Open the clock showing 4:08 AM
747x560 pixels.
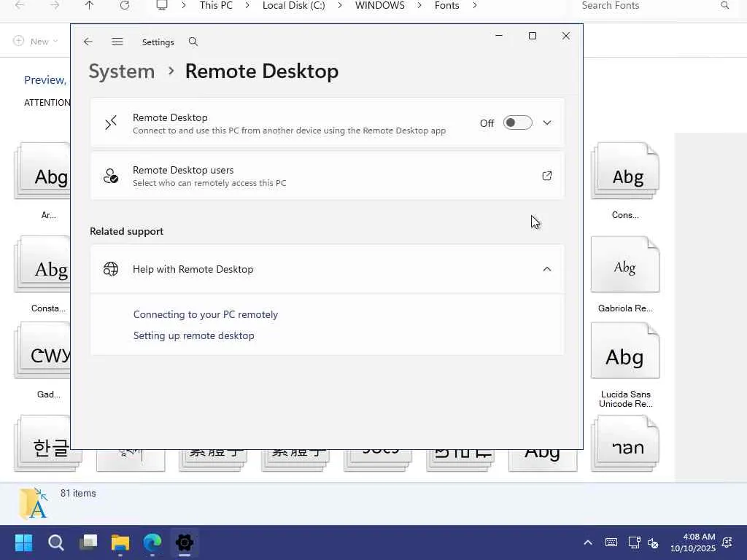693,542
